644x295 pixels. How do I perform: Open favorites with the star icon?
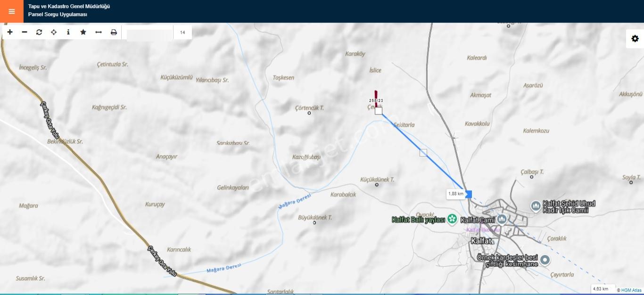click(83, 32)
